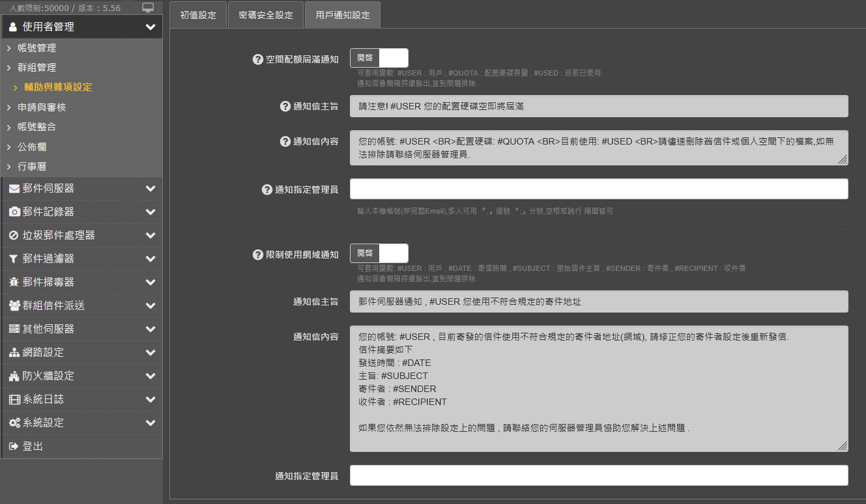Click the quota 通知信主旨 text field
Image resolution: width=866 pixels, height=504 pixels.
tap(599, 106)
